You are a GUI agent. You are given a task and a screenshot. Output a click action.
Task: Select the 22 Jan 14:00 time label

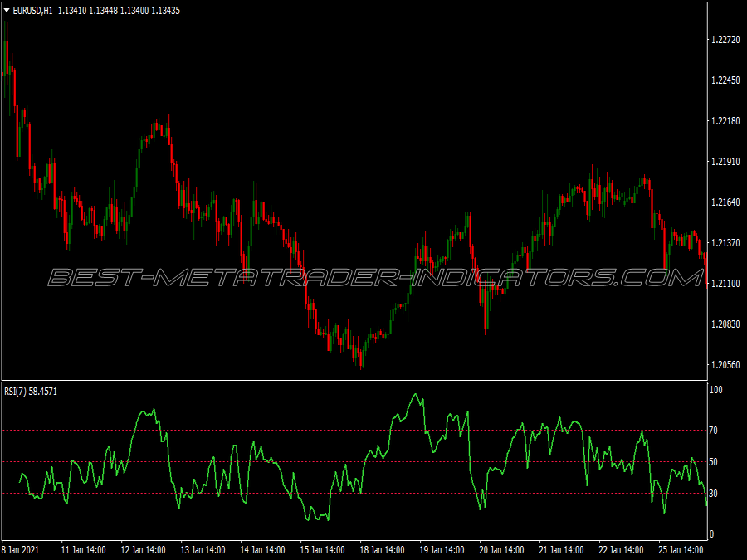pos(621,550)
